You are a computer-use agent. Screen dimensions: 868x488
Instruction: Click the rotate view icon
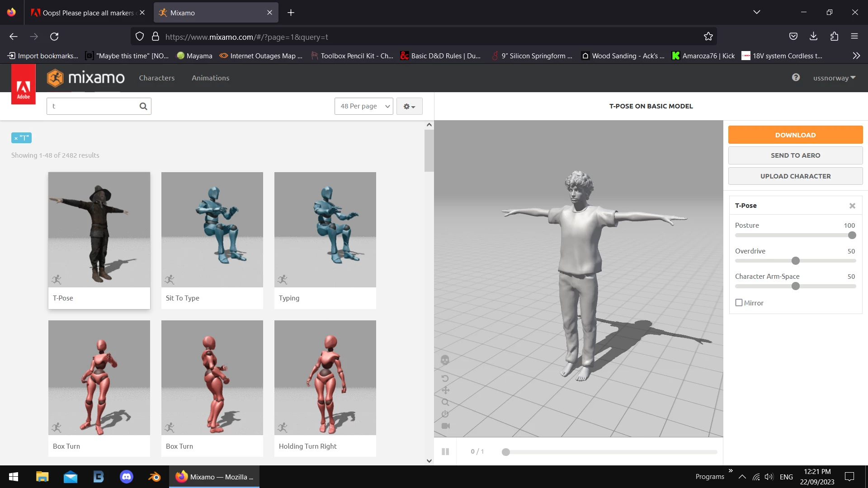[x=445, y=378]
